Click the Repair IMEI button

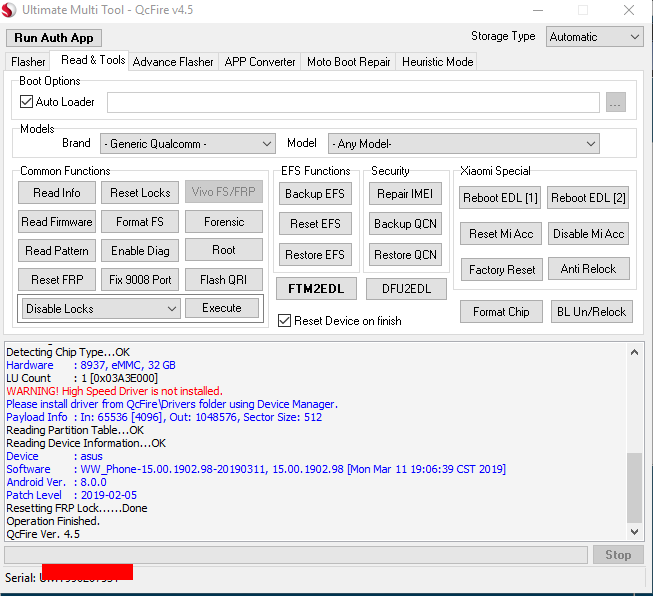pyautogui.click(x=405, y=194)
